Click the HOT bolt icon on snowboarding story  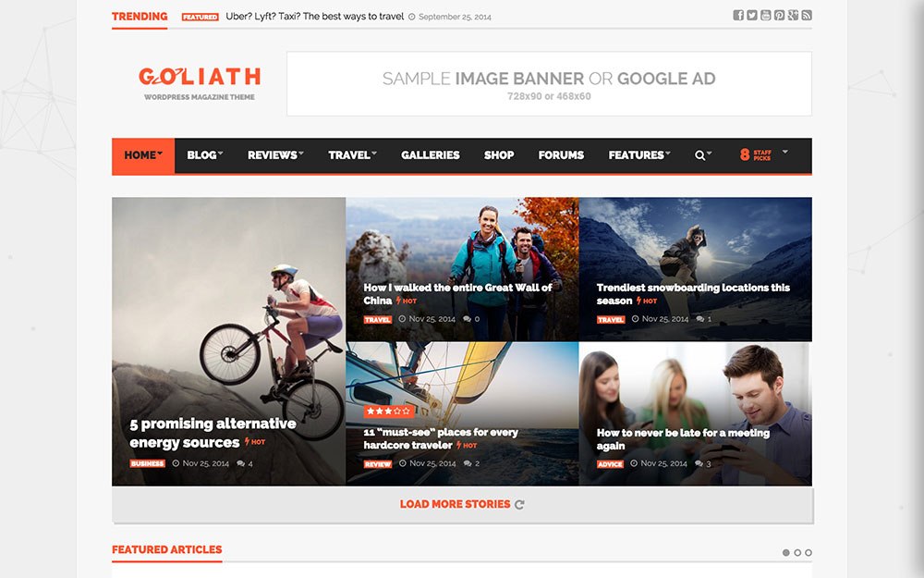638,301
